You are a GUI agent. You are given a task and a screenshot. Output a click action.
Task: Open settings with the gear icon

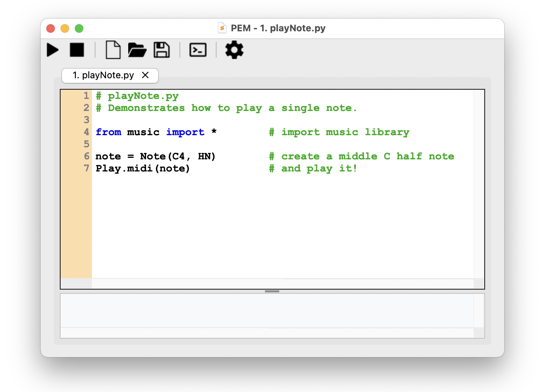pyautogui.click(x=234, y=50)
